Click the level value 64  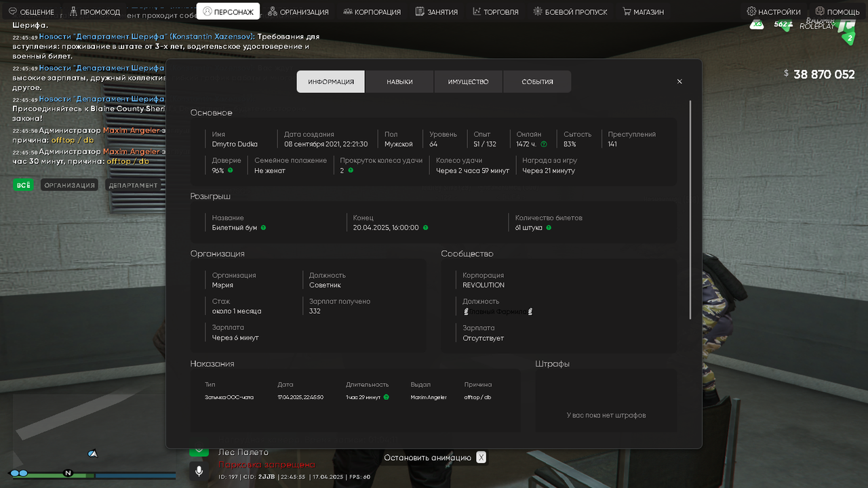pyautogui.click(x=433, y=144)
